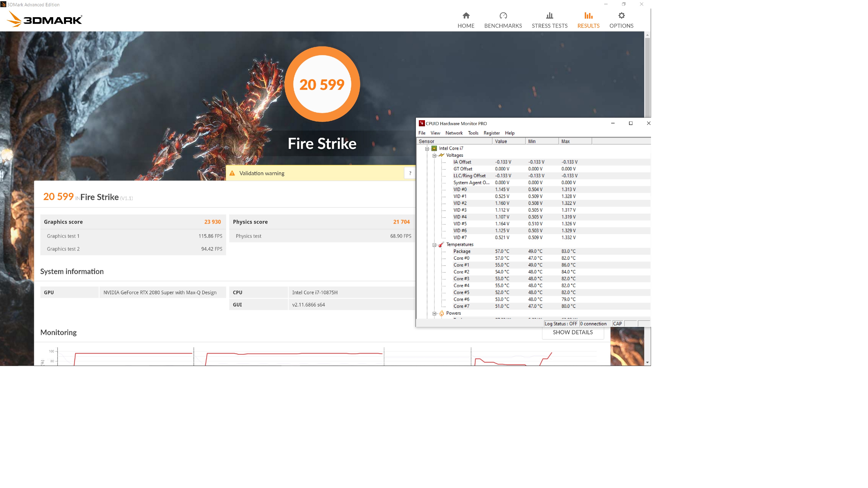
Task: Collapse the Powers tree node
Action: pyautogui.click(x=434, y=314)
